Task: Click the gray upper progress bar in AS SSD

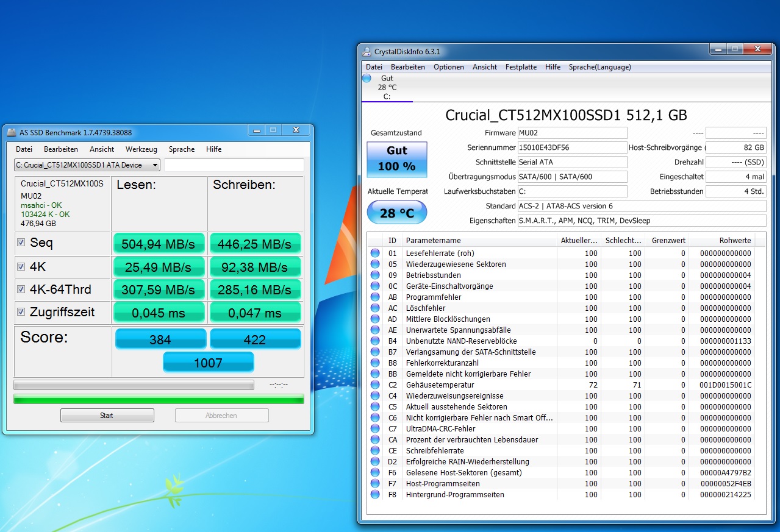Action: (134, 385)
